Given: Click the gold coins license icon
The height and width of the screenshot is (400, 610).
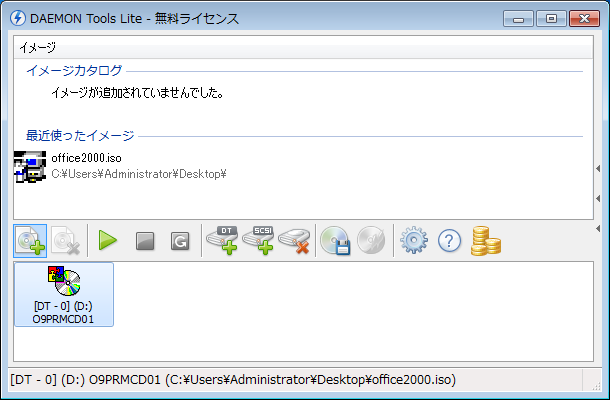Looking at the screenshot, I should pyautogui.click(x=486, y=241).
